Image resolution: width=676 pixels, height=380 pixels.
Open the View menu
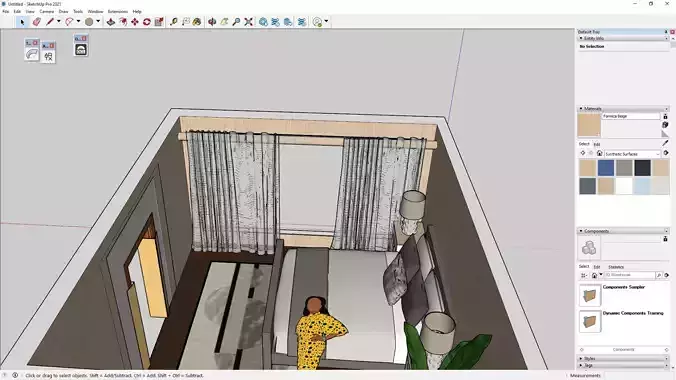(30, 12)
